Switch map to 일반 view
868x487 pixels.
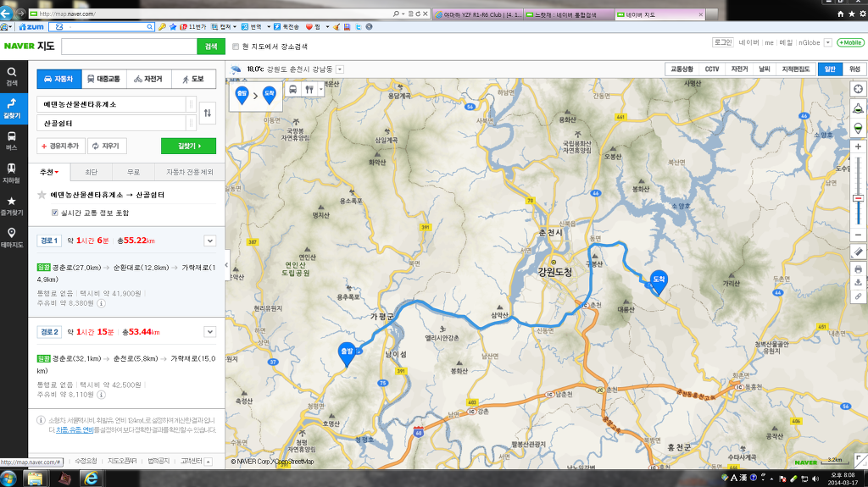coord(830,69)
